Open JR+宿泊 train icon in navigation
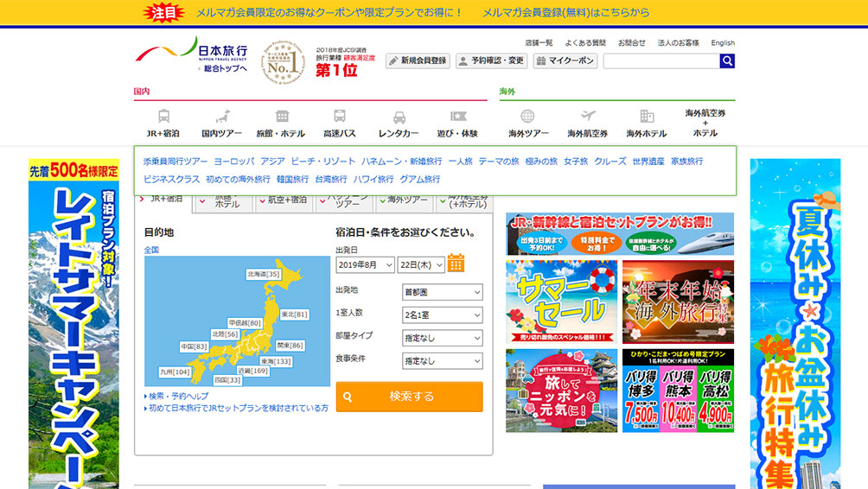Image resolution: width=868 pixels, height=489 pixels. coord(164,116)
